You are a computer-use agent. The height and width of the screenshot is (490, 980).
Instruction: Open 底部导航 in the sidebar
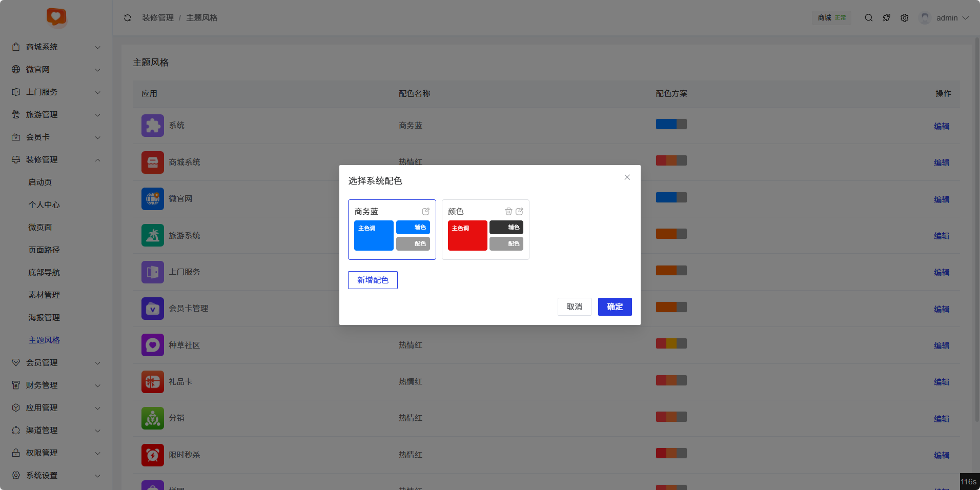[44, 273]
